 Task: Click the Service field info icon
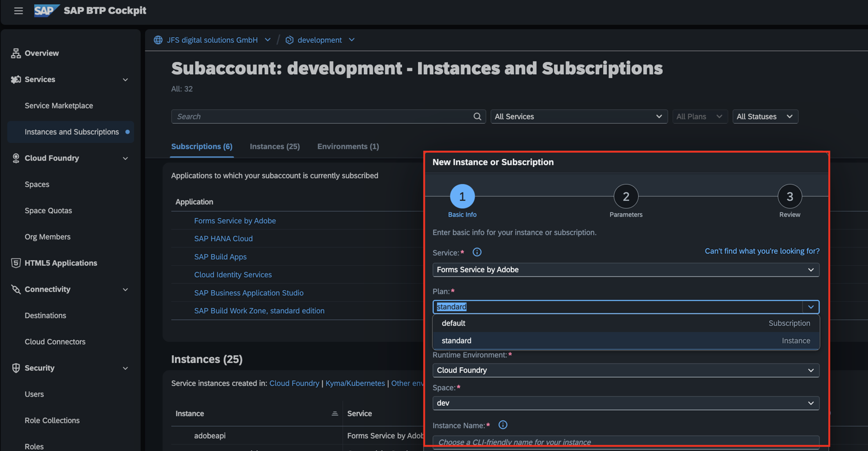(x=477, y=252)
